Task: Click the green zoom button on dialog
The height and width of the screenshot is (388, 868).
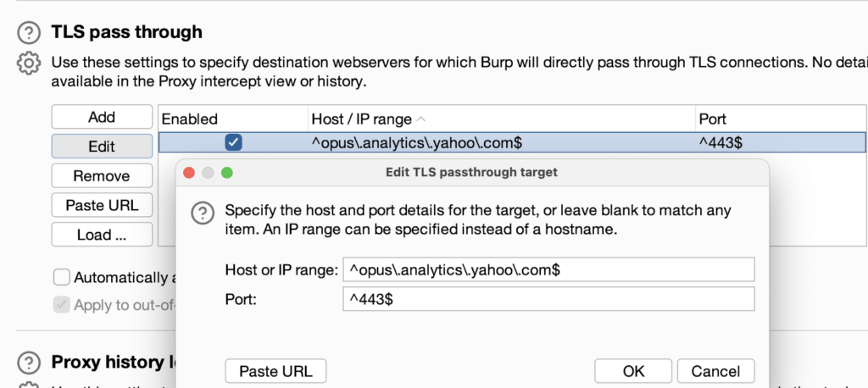Action: [x=227, y=173]
